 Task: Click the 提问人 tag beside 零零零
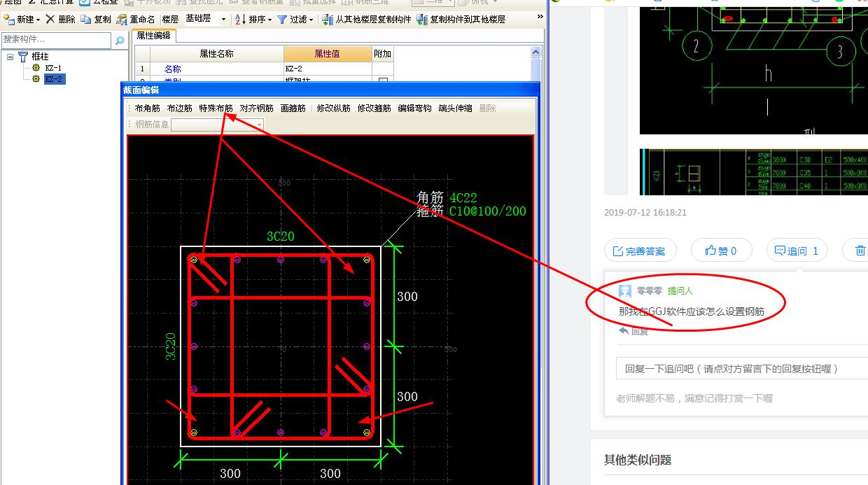coord(680,290)
